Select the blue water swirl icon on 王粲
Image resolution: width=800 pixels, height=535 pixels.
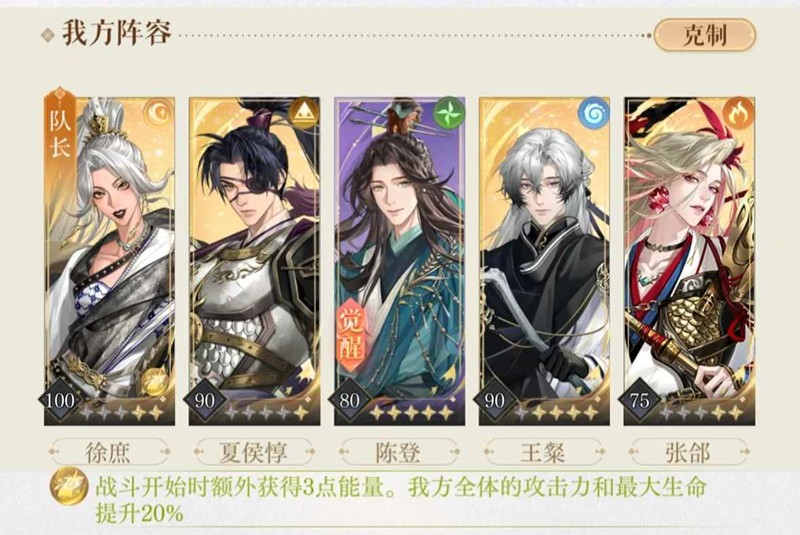pyautogui.click(x=593, y=113)
